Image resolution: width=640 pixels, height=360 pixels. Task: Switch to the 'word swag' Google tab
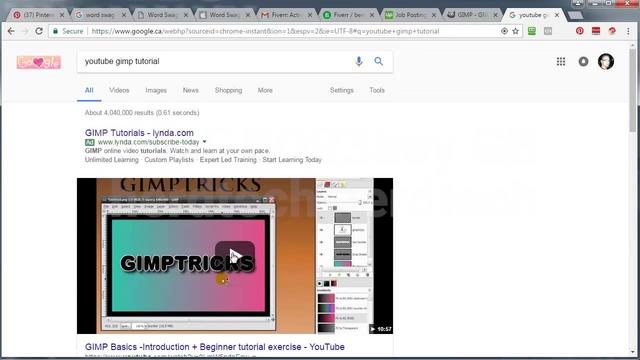coord(99,15)
